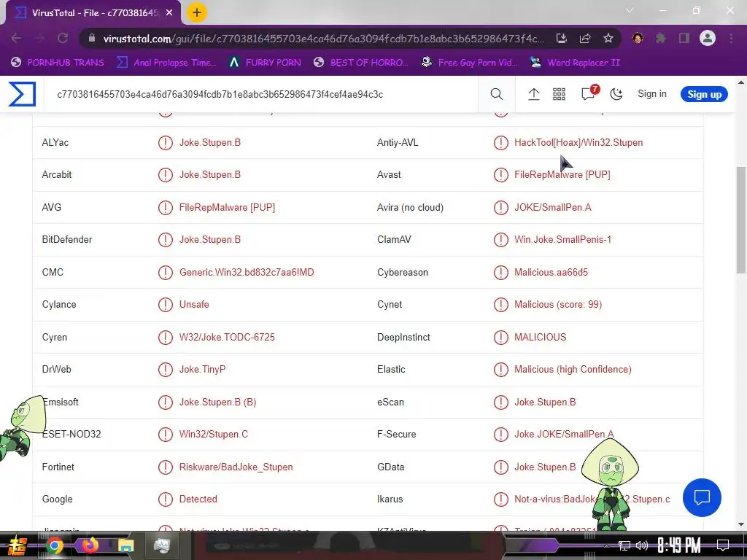Click the Ikarus engine name
This screenshot has width=747, height=560.
click(390, 499)
